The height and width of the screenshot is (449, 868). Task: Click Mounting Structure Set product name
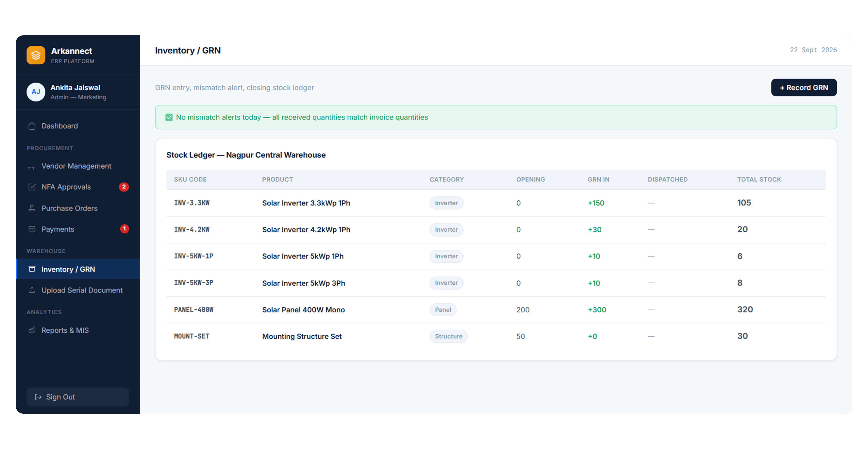point(302,337)
